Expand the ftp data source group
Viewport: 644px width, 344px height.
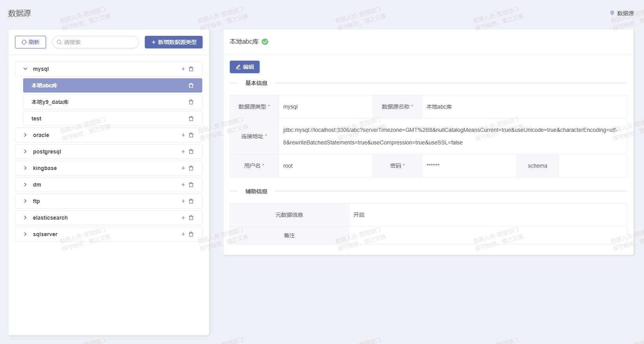pyautogui.click(x=25, y=201)
